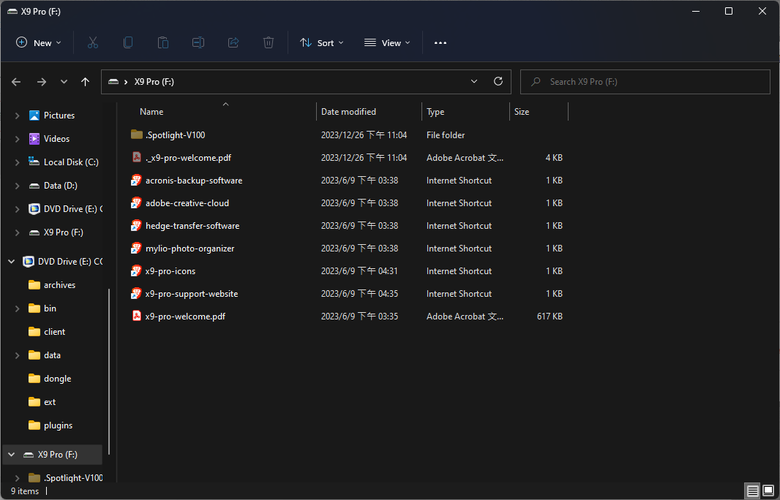Open the Sort options dropdown
Image resolution: width=780 pixels, height=500 pixels.
(x=321, y=43)
